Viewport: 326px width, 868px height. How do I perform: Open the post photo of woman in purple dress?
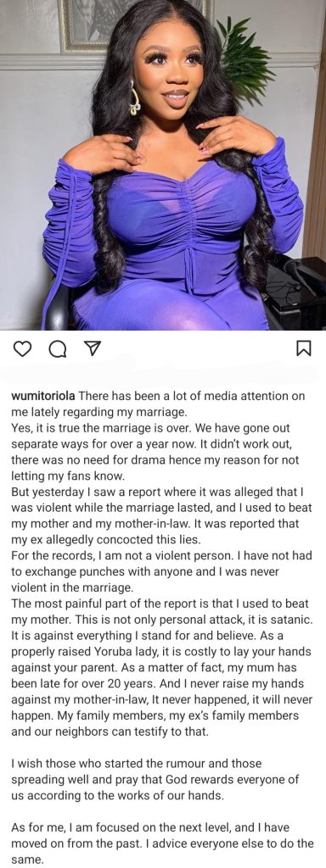point(163,165)
